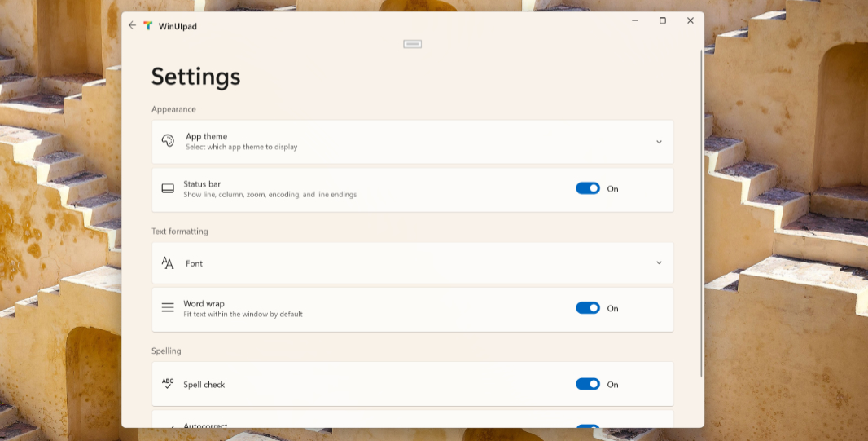The width and height of the screenshot is (868, 441).
Task: Disable the Word wrap toggle
Action: point(588,308)
